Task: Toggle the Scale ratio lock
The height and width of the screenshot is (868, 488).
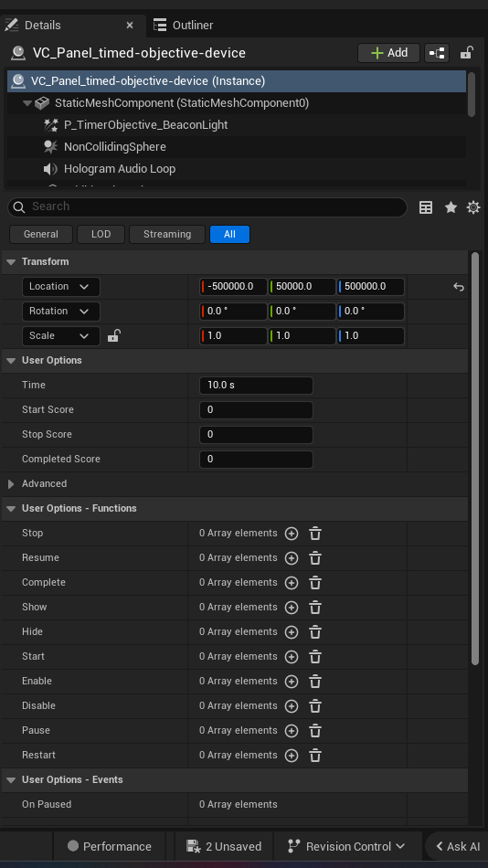Action: coord(113,335)
